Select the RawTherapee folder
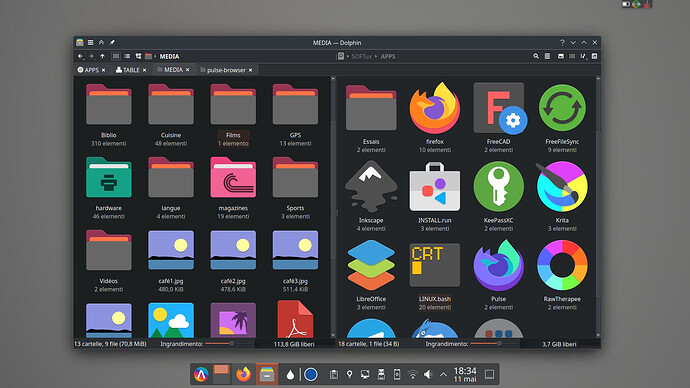 point(562,275)
